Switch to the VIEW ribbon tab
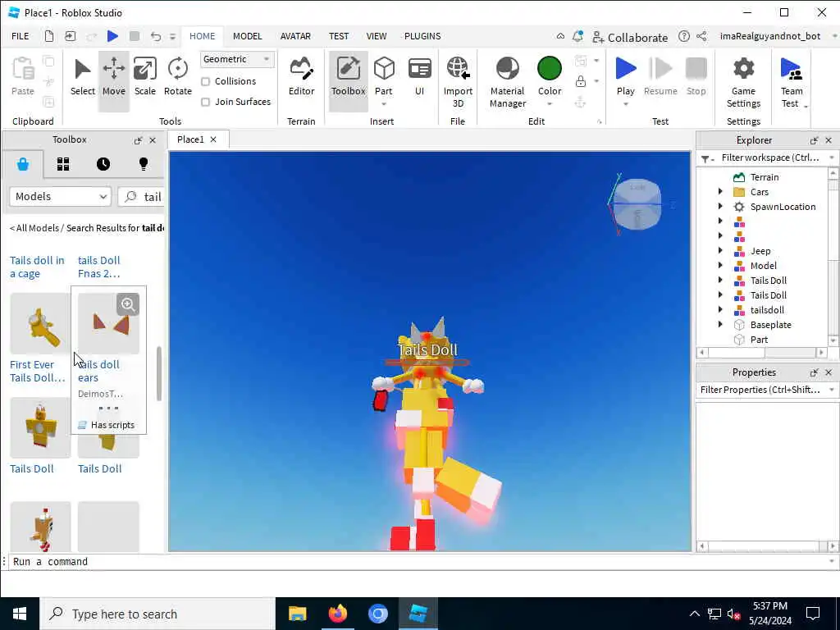 [376, 36]
